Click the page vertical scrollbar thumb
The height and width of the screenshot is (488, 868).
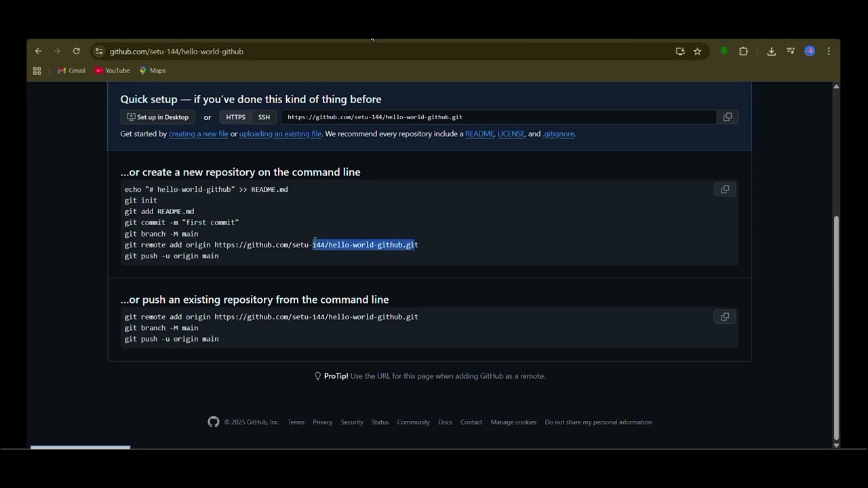pos(836,327)
